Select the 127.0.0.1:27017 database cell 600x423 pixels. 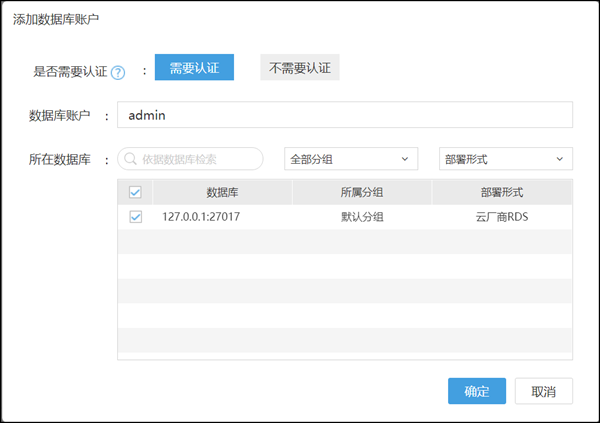point(200,216)
